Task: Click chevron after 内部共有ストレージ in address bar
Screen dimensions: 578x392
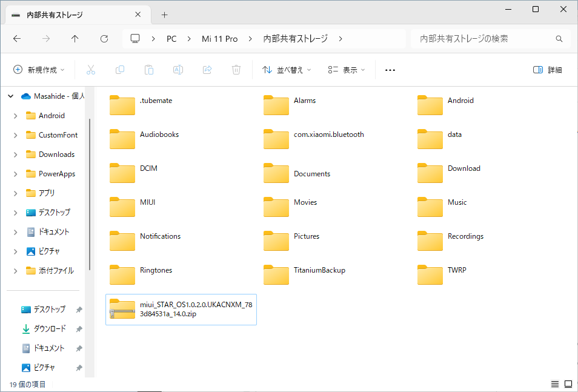Action: [340, 39]
